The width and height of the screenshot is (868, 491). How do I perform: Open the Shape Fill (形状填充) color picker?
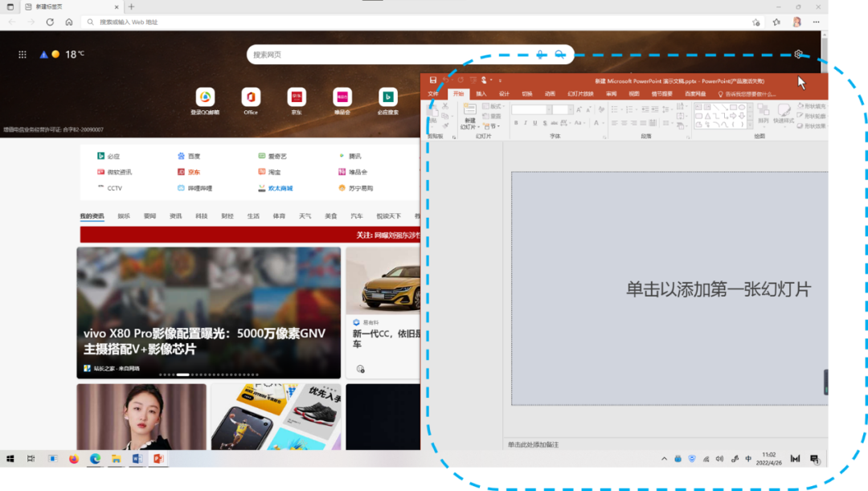pos(813,105)
